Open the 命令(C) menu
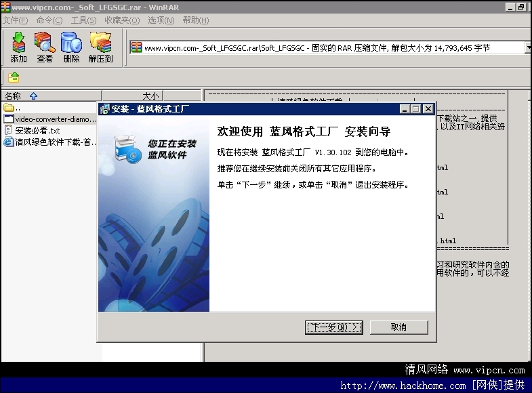The image size is (532, 393). [x=49, y=20]
